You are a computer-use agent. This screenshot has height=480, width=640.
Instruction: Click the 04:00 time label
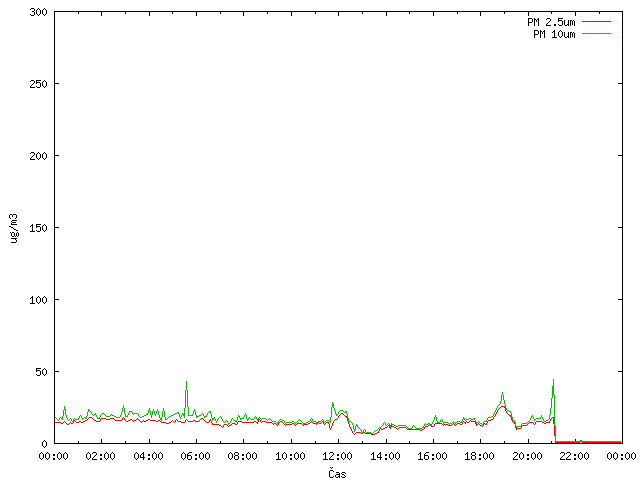pos(149,456)
